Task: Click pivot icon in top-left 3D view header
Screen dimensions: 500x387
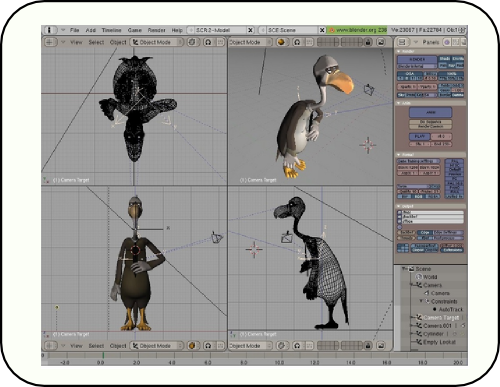Action: [x=208, y=42]
